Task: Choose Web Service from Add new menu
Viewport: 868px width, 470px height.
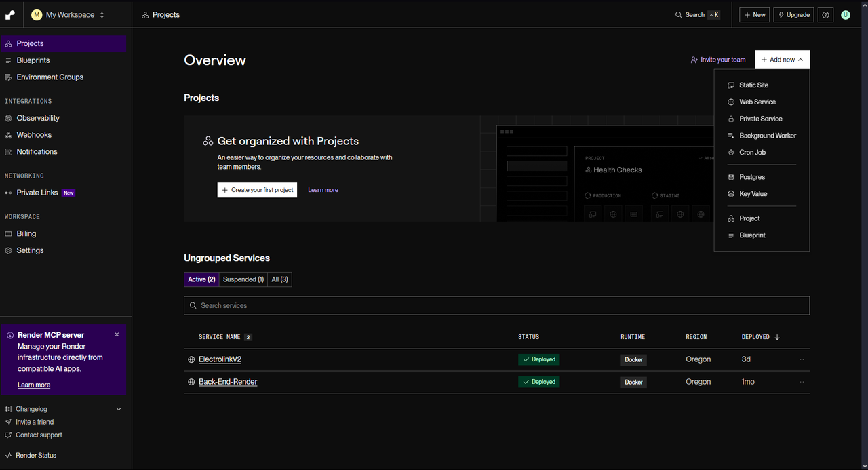Action: point(762,102)
